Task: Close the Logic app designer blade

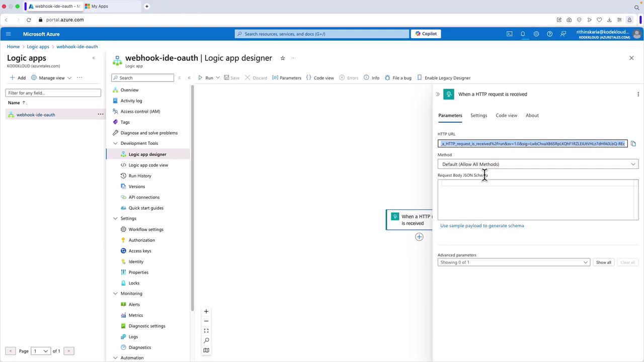Action: [x=631, y=58]
